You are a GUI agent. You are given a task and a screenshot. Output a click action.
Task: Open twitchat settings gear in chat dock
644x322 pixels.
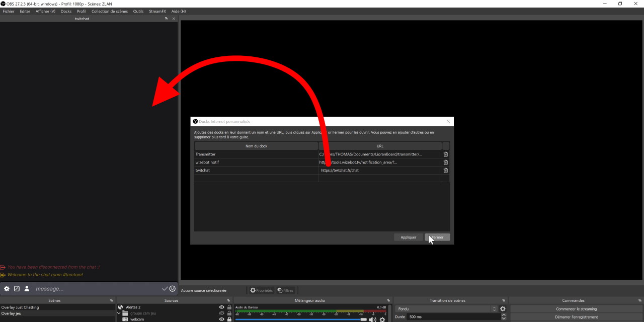7,289
